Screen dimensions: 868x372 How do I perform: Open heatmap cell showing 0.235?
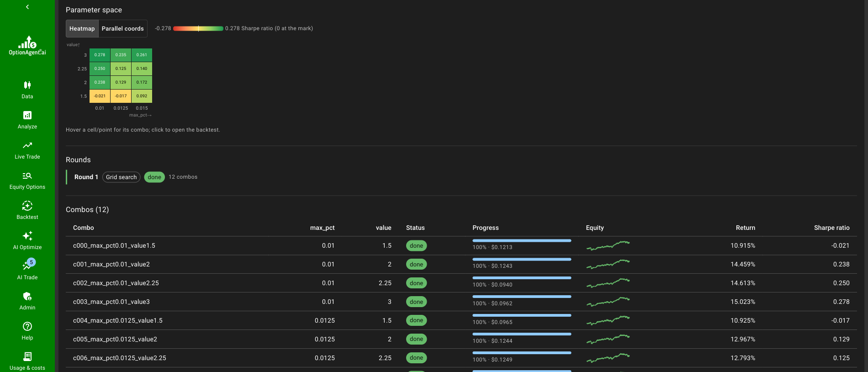click(121, 55)
